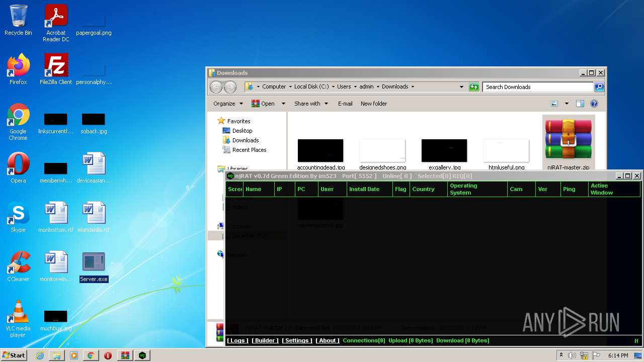Select CCleaner desktop icon

click(x=18, y=266)
